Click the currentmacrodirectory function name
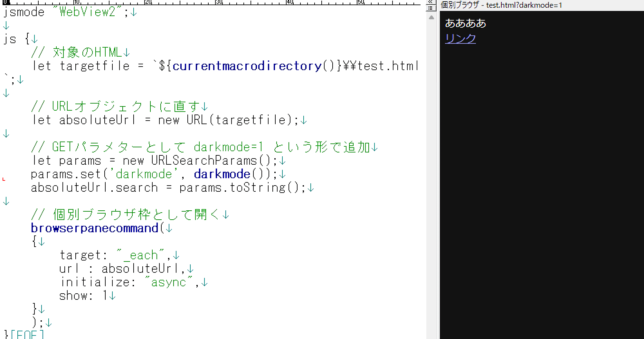 coord(247,66)
